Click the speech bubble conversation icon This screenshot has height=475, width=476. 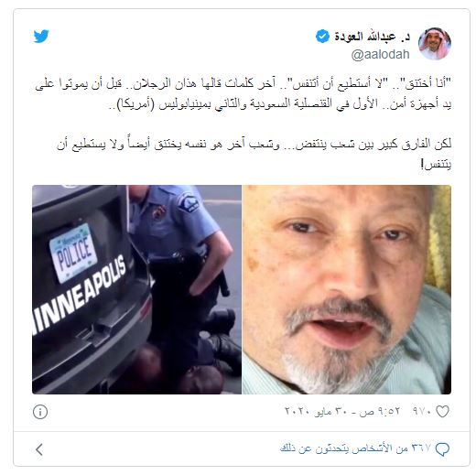(x=442, y=449)
